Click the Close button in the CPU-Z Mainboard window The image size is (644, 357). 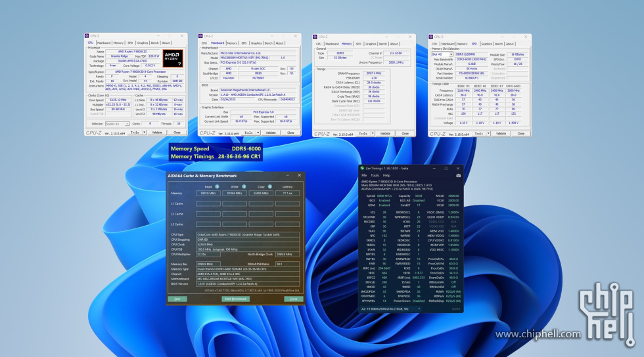(290, 133)
